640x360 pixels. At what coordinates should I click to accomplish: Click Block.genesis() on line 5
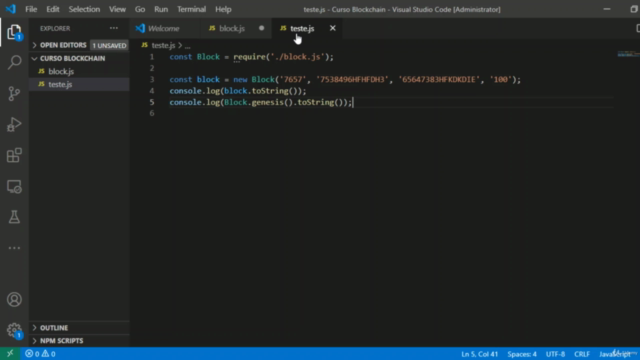coord(258,102)
